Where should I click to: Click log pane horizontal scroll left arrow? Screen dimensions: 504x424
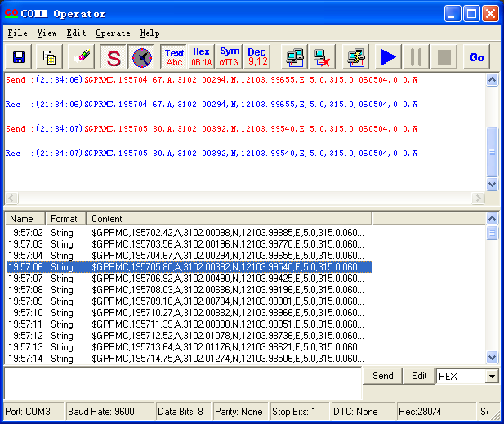tap(11, 198)
